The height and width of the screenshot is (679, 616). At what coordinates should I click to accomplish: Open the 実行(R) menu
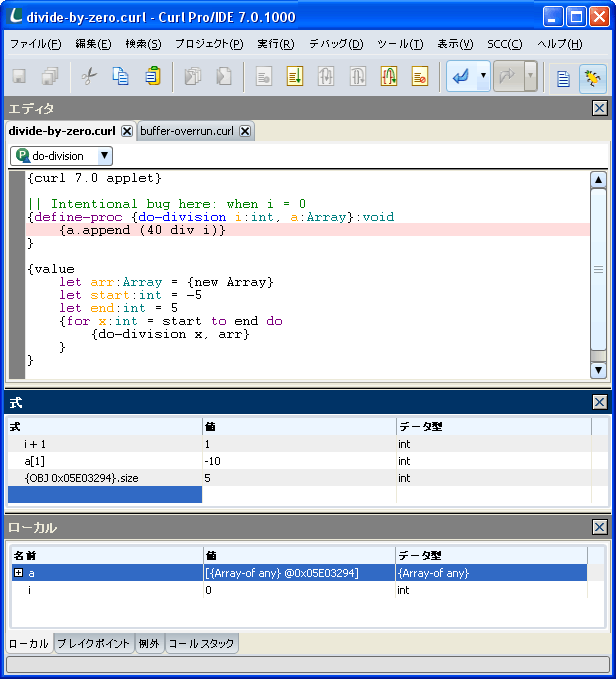pyautogui.click(x=276, y=44)
